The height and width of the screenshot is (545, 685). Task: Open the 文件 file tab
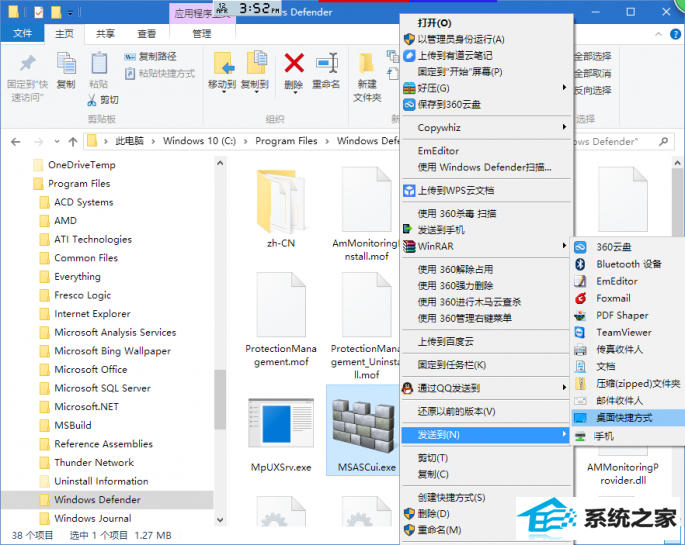click(22, 33)
